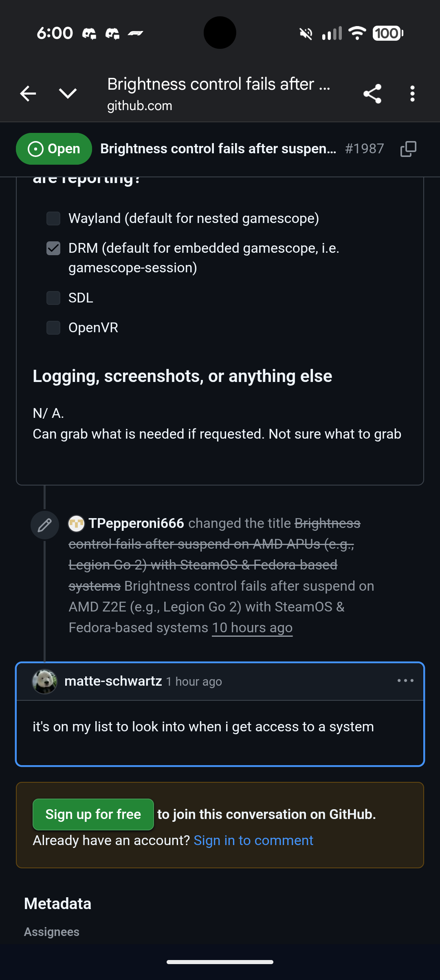The image size is (440, 980).
Task: Open the Sign in to comment link
Action: coord(253,841)
